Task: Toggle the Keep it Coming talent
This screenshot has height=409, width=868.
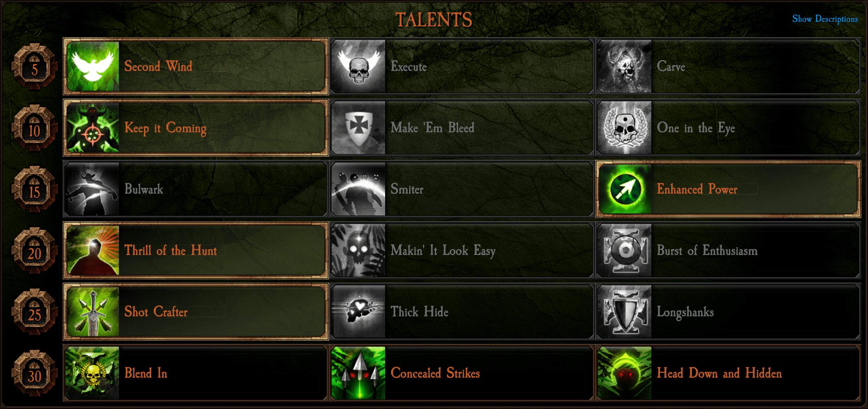Action: pos(196,128)
